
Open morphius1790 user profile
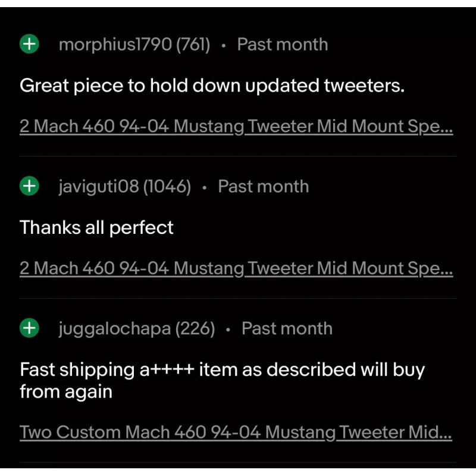[115, 44]
